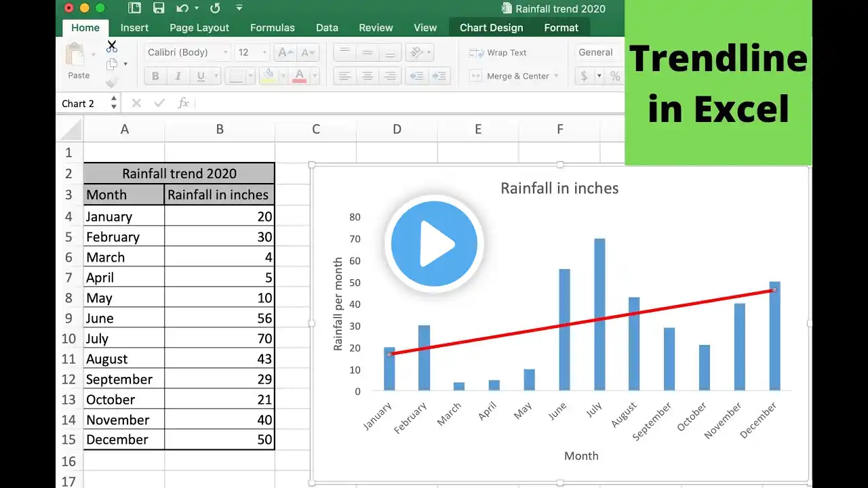This screenshot has width=868, height=488.
Task: Click the Align Left icon
Action: 344,76
